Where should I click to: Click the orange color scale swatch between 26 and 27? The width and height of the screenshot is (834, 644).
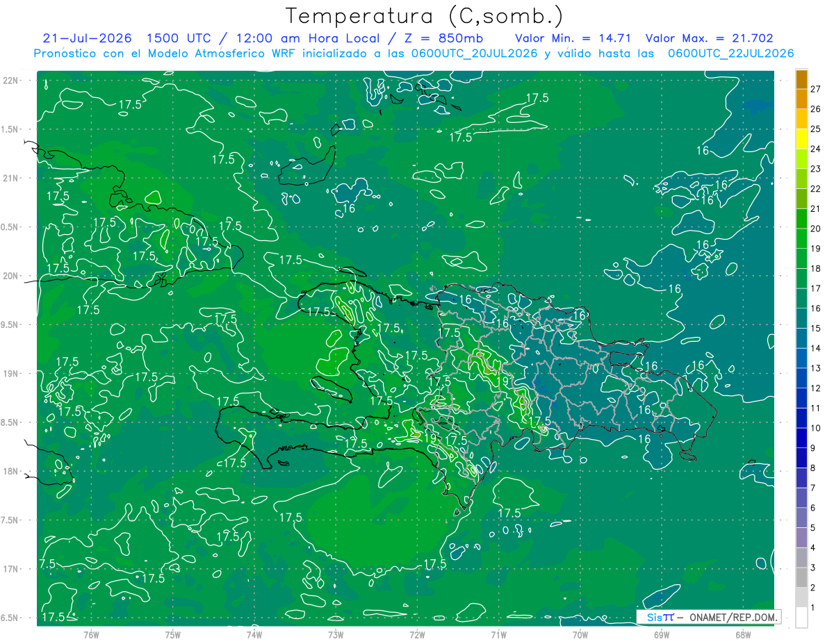click(x=801, y=99)
